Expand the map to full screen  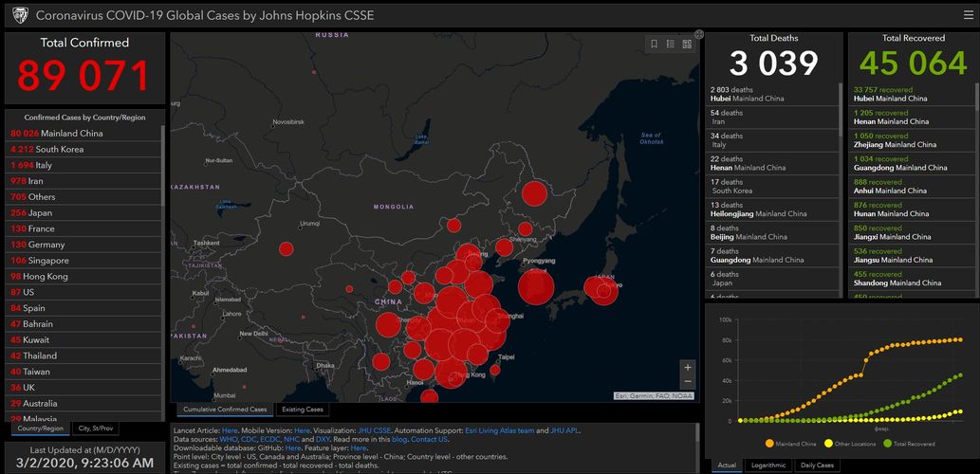[699, 34]
